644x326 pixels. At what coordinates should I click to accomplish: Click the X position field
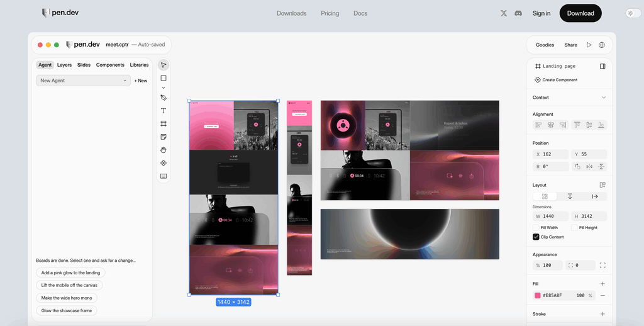tap(550, 154)
